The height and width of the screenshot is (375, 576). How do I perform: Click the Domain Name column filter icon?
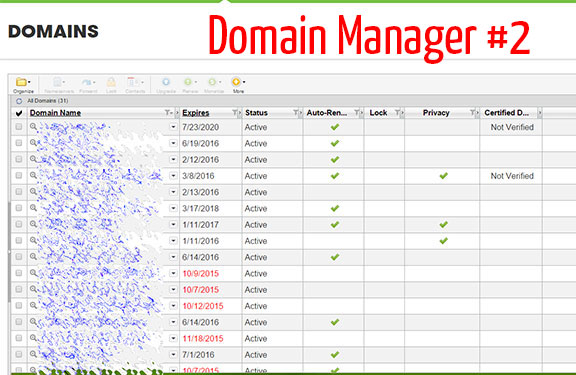(168, 113)
